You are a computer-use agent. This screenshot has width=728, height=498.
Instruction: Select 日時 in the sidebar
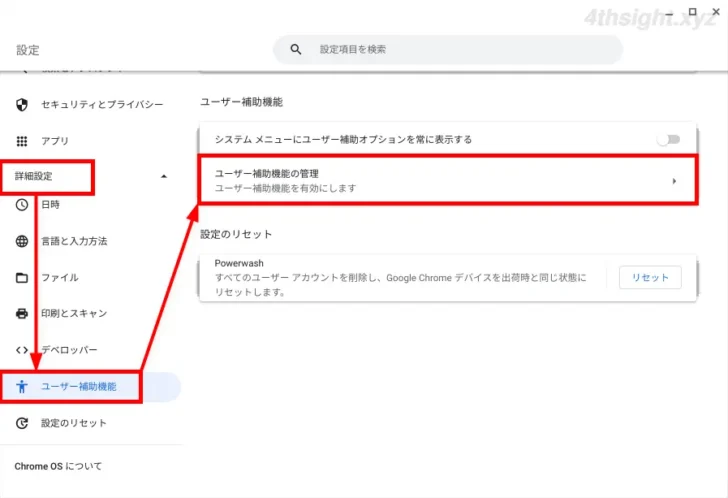click(50, 204)
